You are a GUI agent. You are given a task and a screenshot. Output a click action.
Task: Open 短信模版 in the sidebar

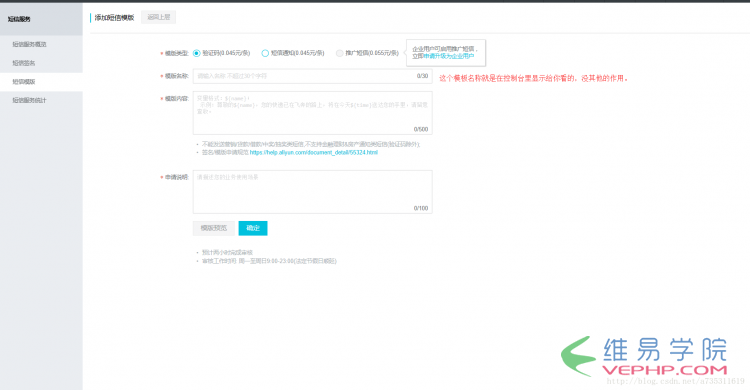point(24,82)
